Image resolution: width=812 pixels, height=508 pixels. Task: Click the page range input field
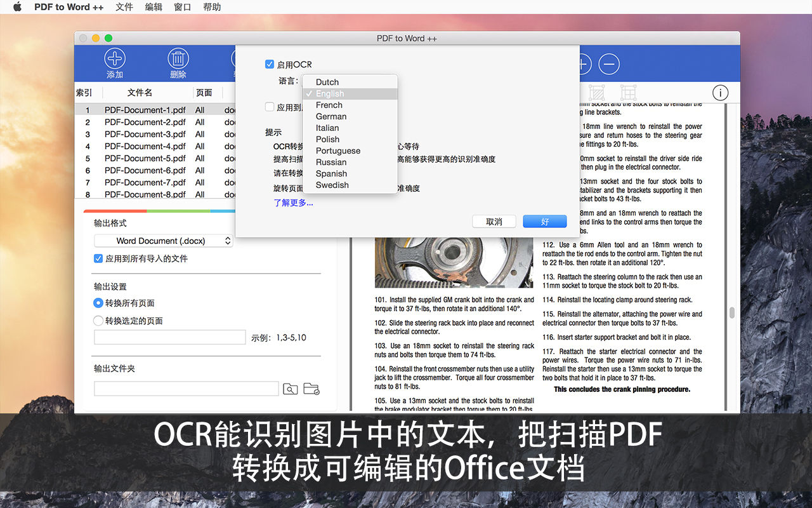click(x=169, y=337)
